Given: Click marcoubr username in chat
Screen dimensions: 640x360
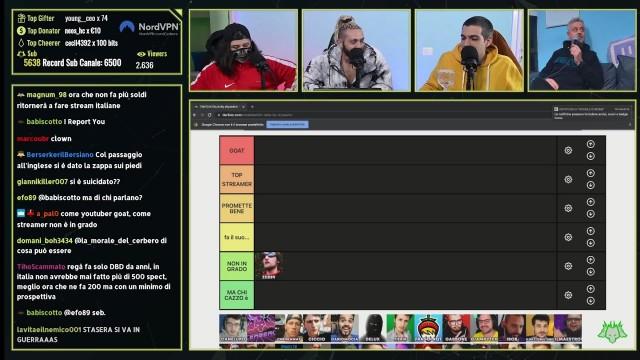Looking at the screenshot, I should click(33, 139).
